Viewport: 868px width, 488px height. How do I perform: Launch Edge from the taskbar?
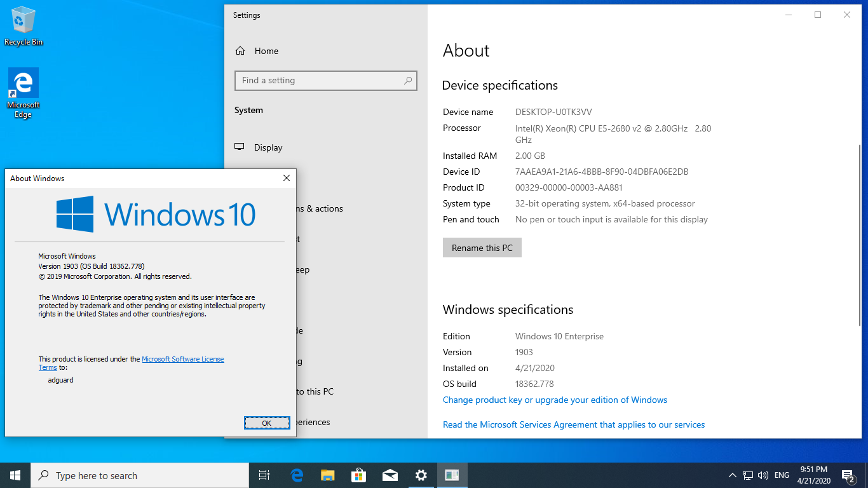297,475
